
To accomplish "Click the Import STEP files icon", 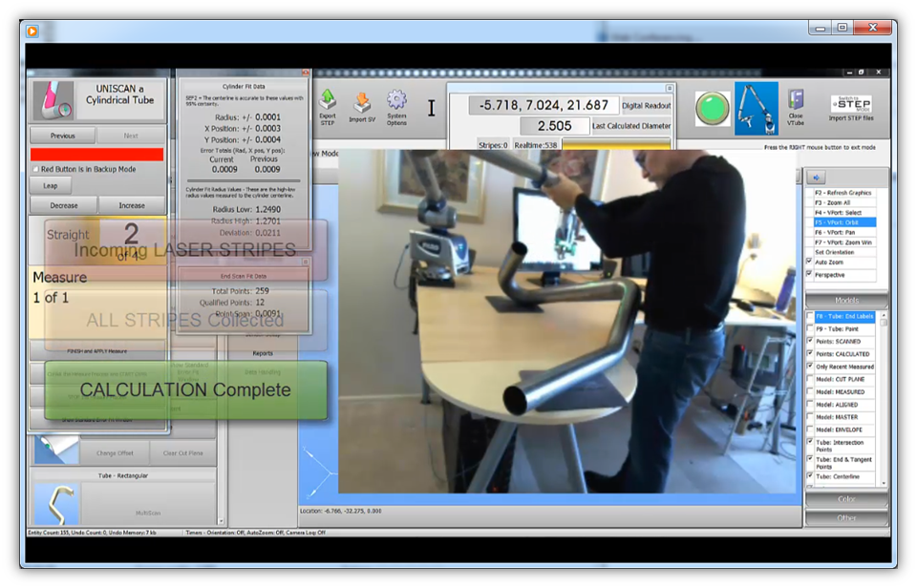I will point(850,106).
